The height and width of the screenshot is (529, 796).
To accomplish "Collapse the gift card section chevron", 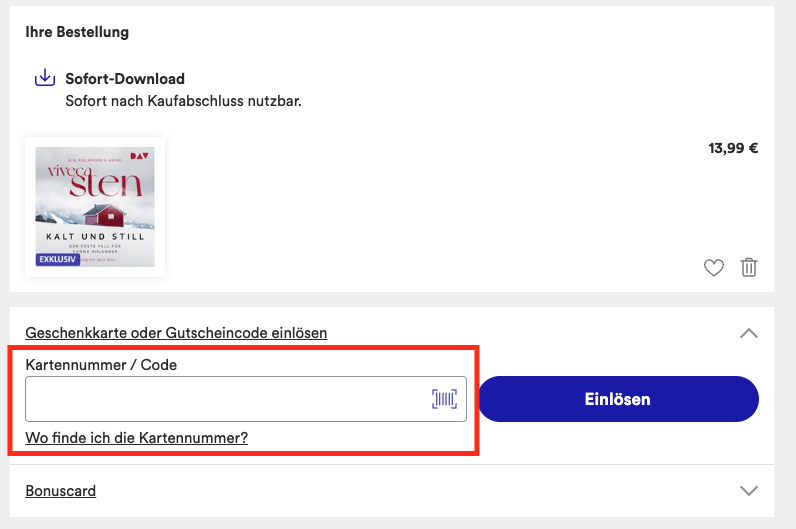I will (x=749, y=333).
